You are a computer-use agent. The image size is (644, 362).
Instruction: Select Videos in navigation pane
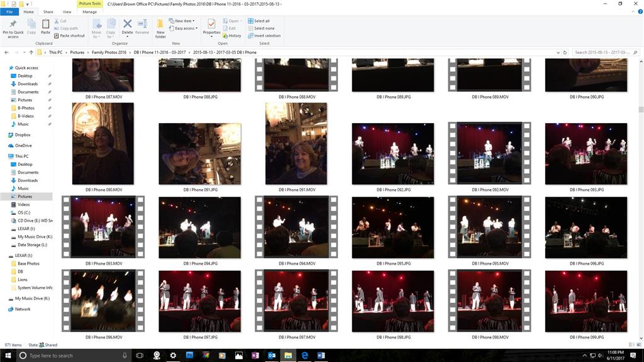[23, 204]
